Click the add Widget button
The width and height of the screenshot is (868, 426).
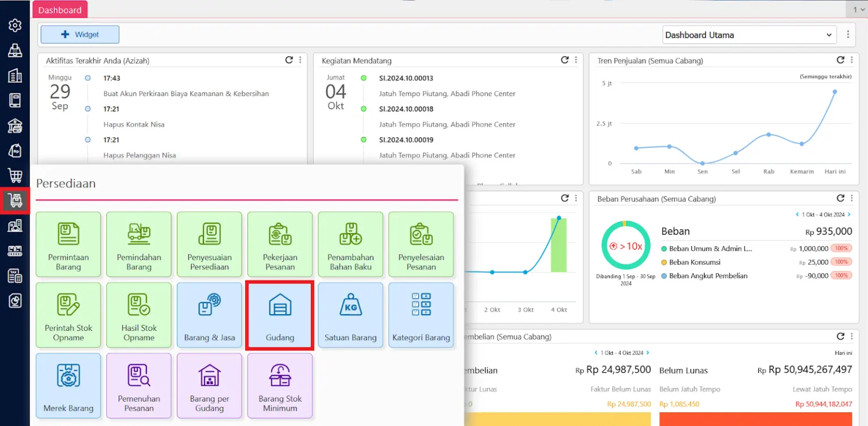pyautogui.click(x=80, y=35)
